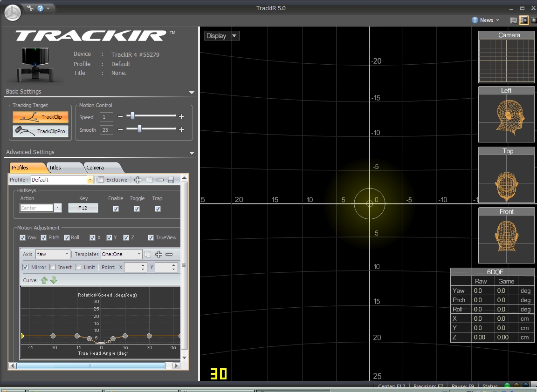The width and height of the screenshot is (537, 392).
Task: Select the TrackClip tracking target
Action: coord(41,117)
